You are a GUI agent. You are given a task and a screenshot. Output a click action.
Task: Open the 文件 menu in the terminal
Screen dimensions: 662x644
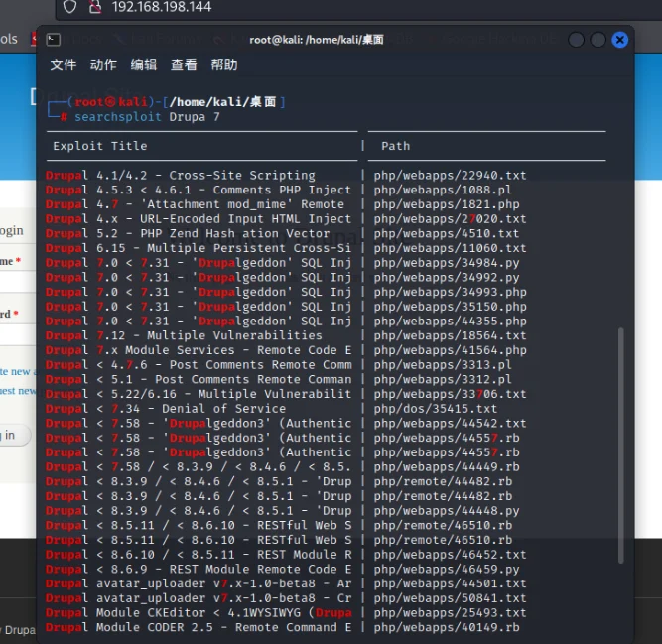[64, 64]
